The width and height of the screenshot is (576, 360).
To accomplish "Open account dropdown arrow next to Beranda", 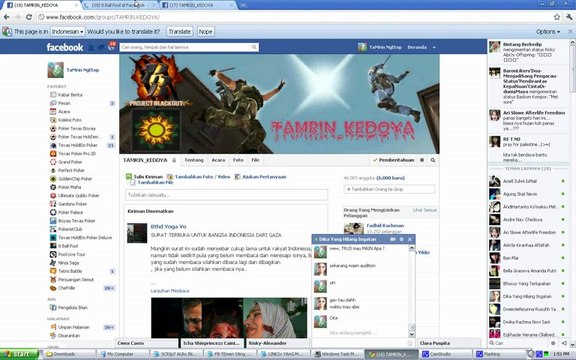I will (434, 47).
